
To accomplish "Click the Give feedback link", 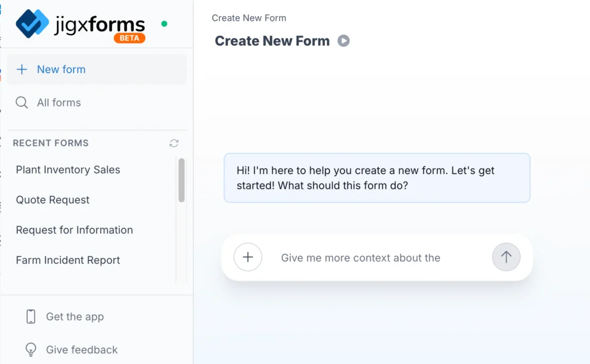I will [x=82, y=350].
